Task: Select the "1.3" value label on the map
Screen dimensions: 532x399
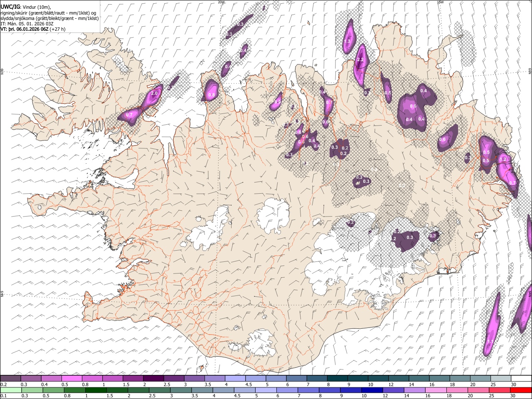Action: pos(347,41)
